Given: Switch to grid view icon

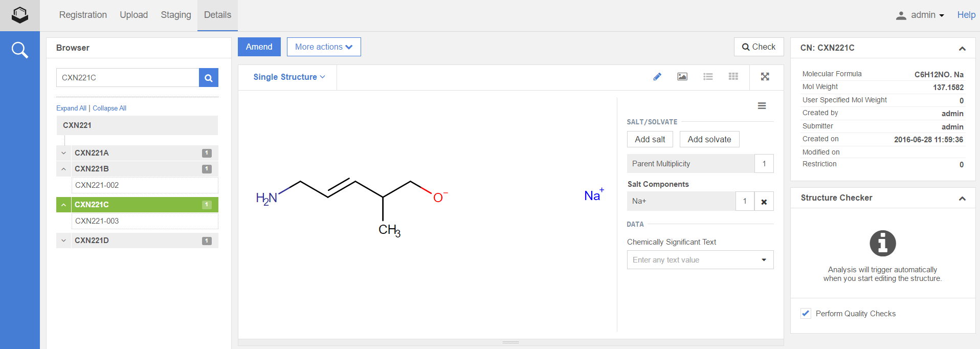Looking at the screenshot, I should (733, 77).
